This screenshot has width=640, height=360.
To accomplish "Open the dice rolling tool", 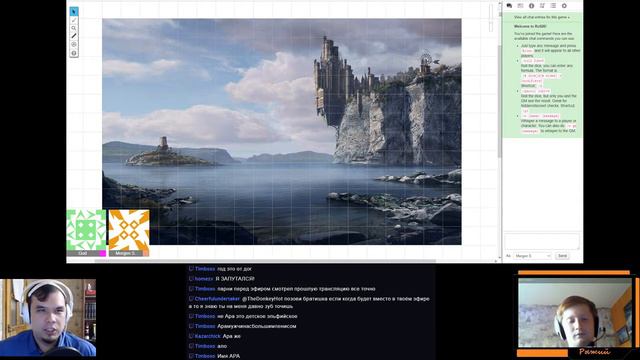I will pyautogui.click(x=74, y=44).
